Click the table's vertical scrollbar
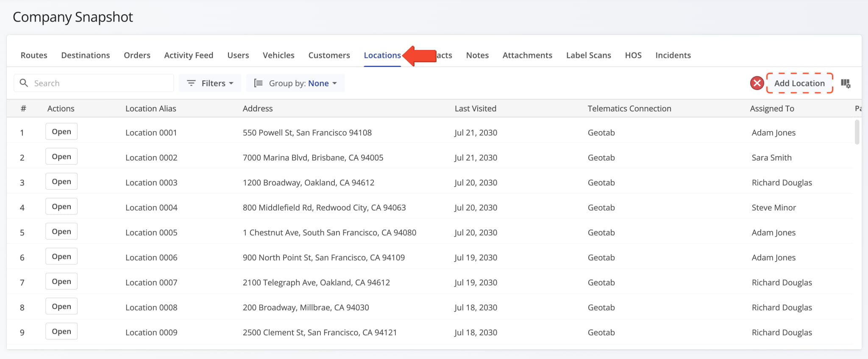Screen dimensions: 868x359 (857, 132)
